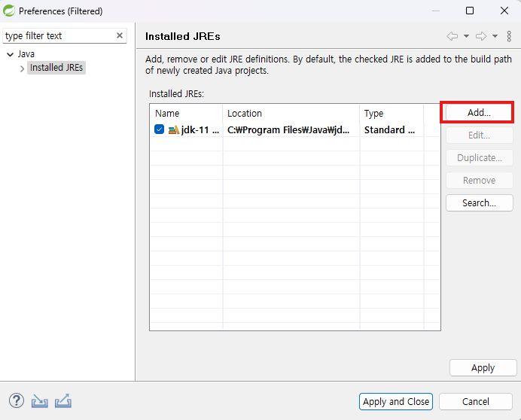
Task: Open the forward history dropdown arrow
Action: (x=495, y=36)
